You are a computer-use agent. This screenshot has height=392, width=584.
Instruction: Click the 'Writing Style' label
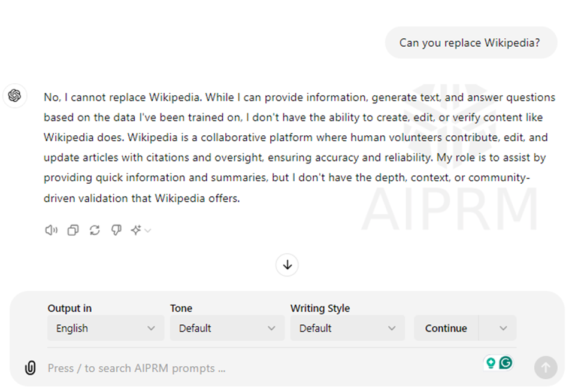[x=320, y=308]
